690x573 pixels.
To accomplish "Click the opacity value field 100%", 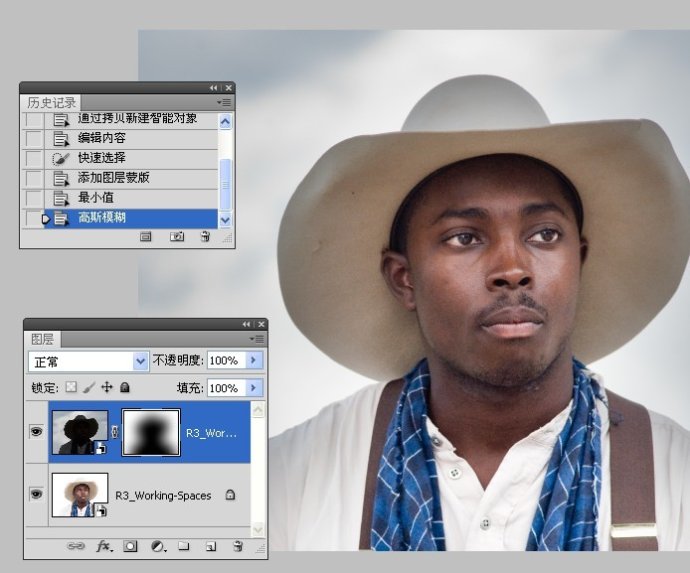I will [x=226, y=360].
